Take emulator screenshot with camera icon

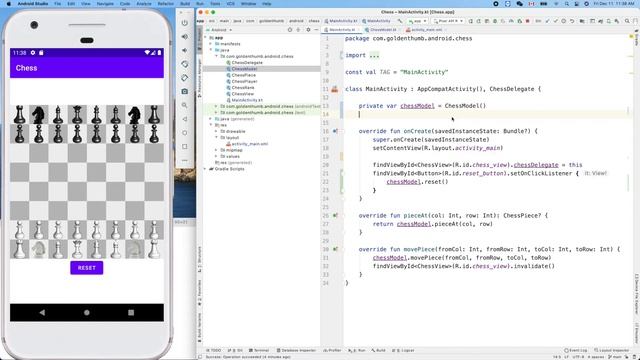click(184, 91)
